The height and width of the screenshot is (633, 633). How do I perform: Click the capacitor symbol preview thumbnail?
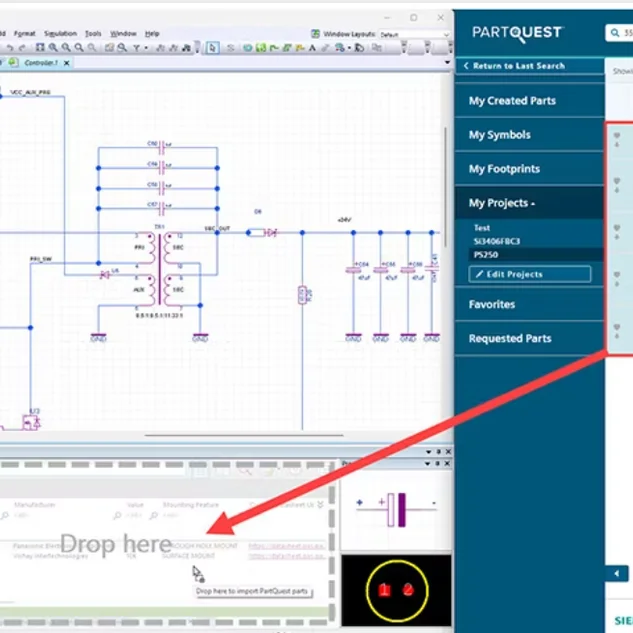pos(396,510)
